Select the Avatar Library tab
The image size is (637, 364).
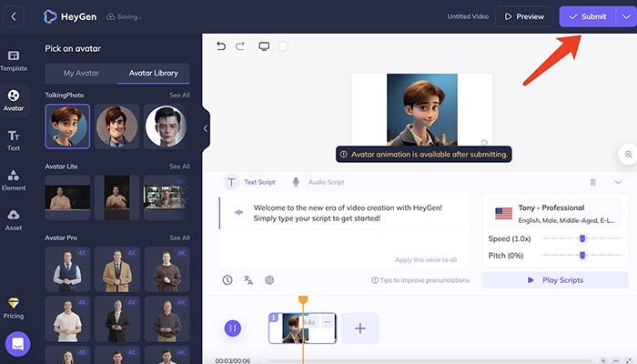[154, 73]
